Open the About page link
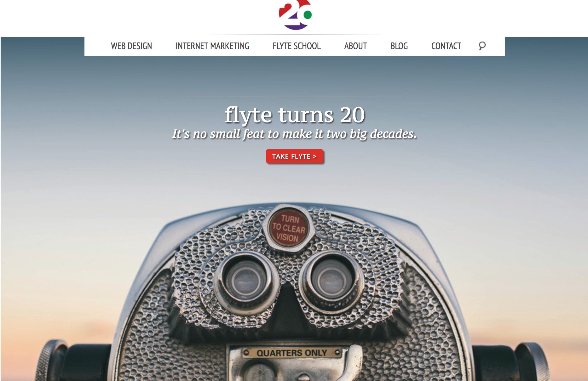 (355, 46)
